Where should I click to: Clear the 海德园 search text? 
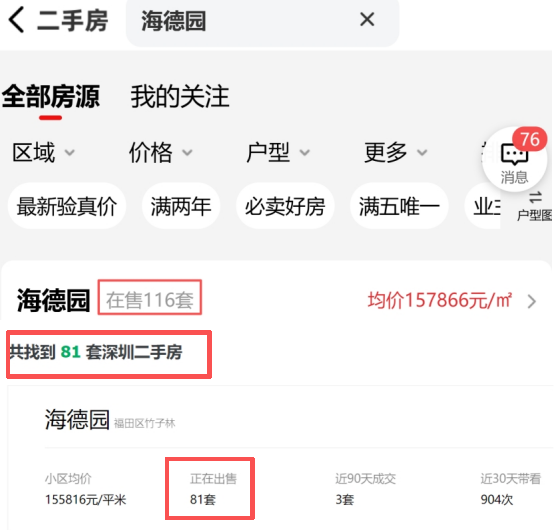[x=367, y=19]
